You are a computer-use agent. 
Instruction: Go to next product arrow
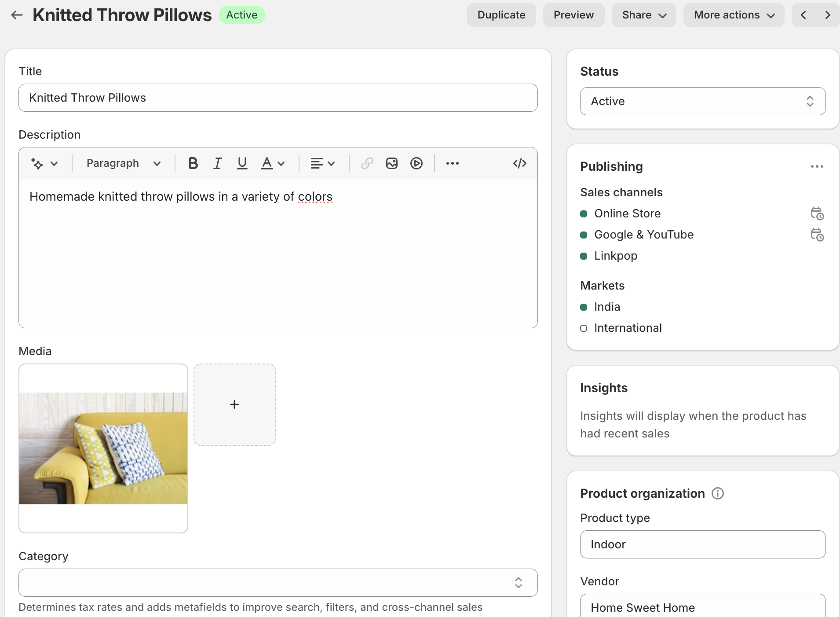[827, 15]
